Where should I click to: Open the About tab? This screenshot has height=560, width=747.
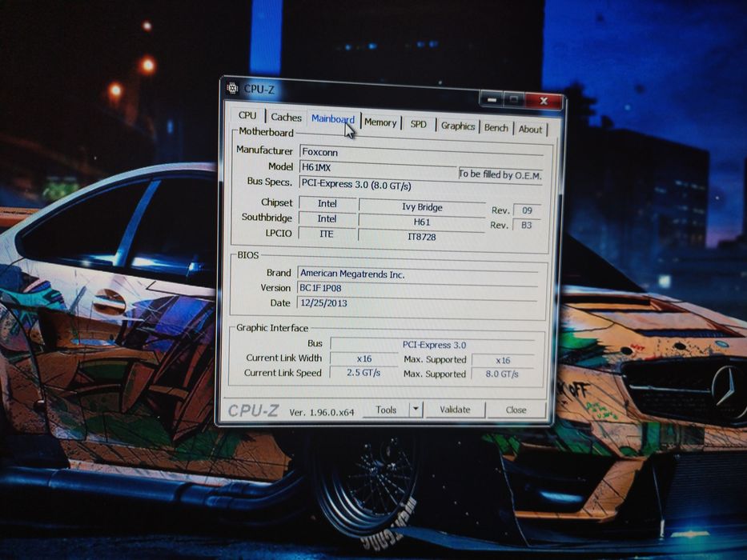tap(530, 129)
